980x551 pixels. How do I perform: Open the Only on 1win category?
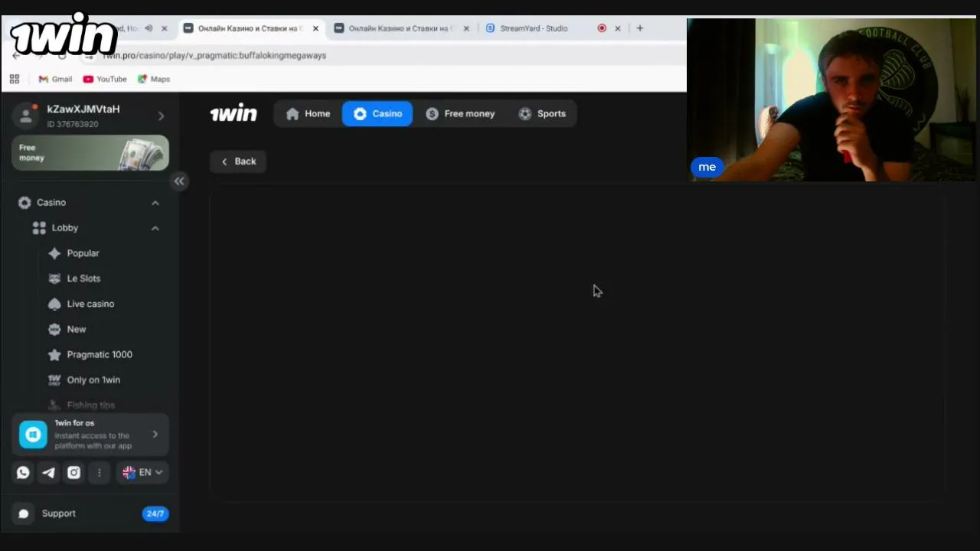pos(93,380)
